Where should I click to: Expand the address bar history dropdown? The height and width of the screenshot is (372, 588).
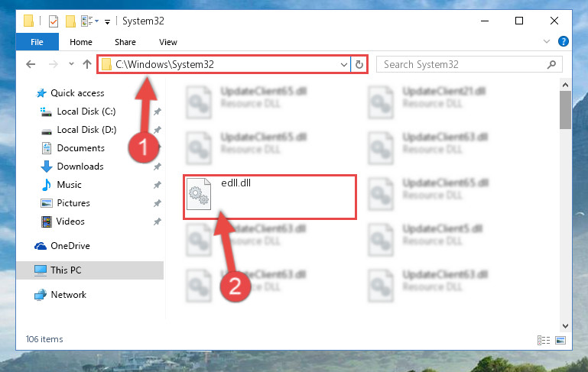(x=343, y=64)
